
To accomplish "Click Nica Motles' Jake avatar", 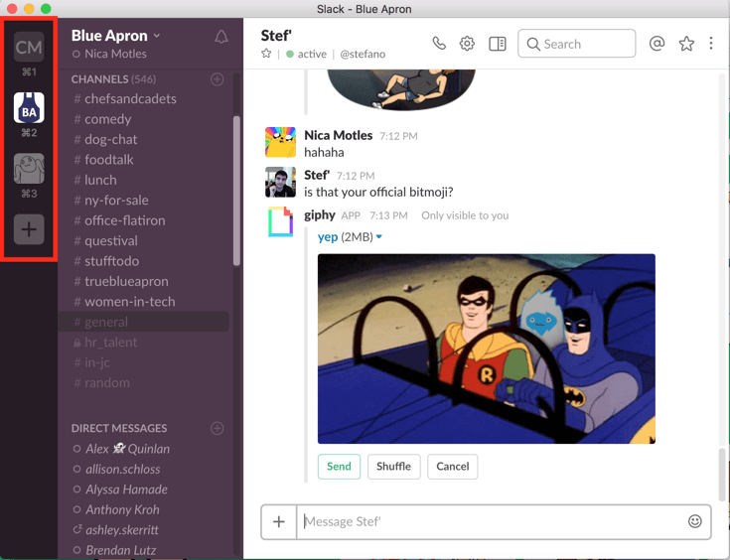I will click(x=280, y=142).
